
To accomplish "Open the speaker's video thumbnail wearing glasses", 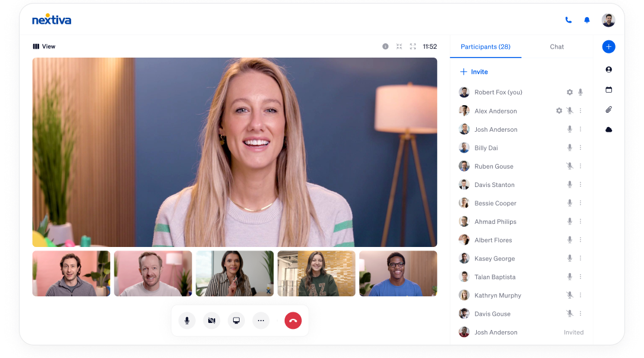I will pos(398,273).
